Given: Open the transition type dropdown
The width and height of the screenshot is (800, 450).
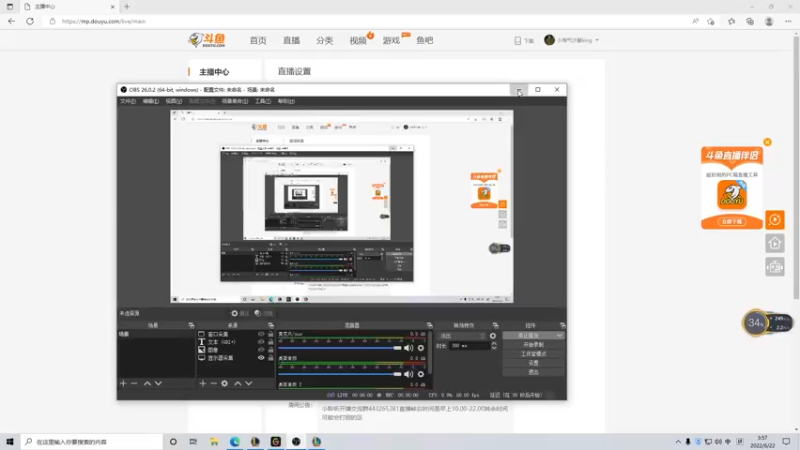Looking at the screenshot, I should pyautogui.click(x=461, y=336).
